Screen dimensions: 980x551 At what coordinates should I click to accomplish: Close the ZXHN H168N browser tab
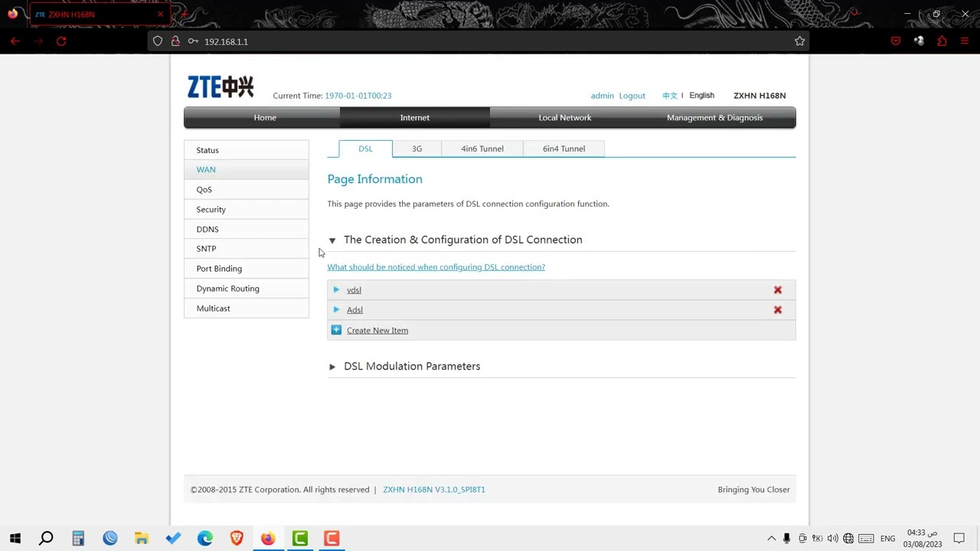[160, 15]
